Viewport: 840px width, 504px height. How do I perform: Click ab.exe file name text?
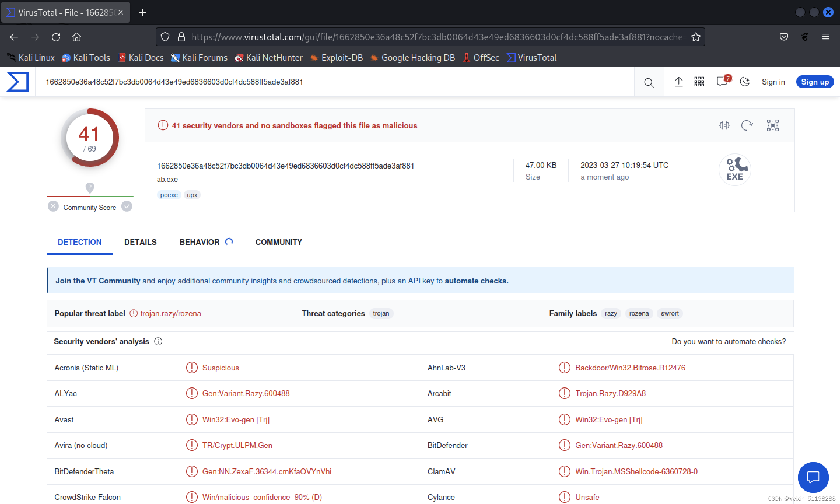(x=167, y=179)
